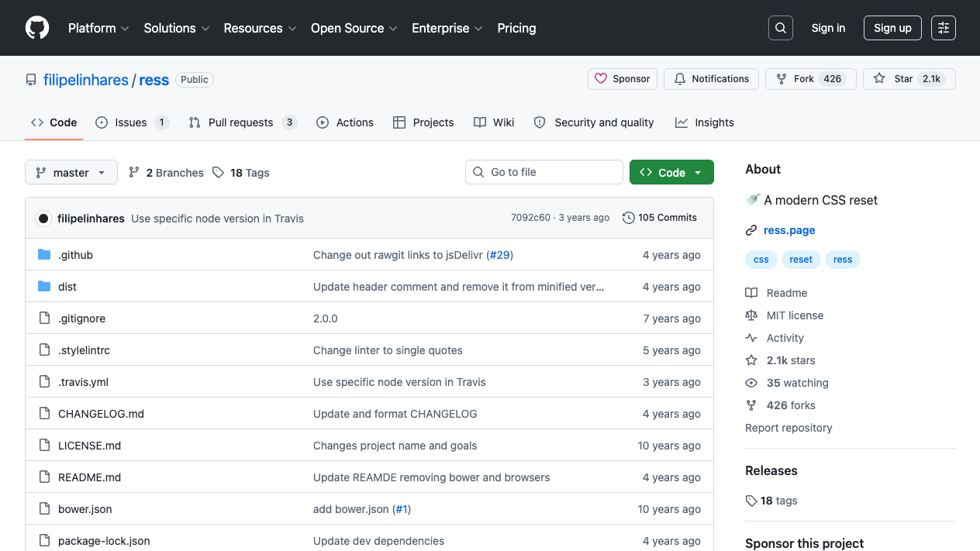Click the file icon beside CHANGELOG.md

click(44, 414)
